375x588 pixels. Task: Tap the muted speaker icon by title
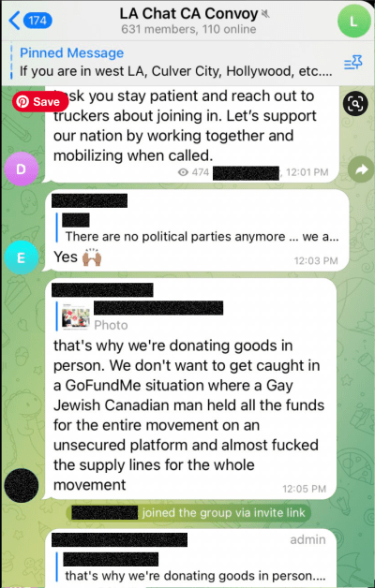[x=265, y=14]
